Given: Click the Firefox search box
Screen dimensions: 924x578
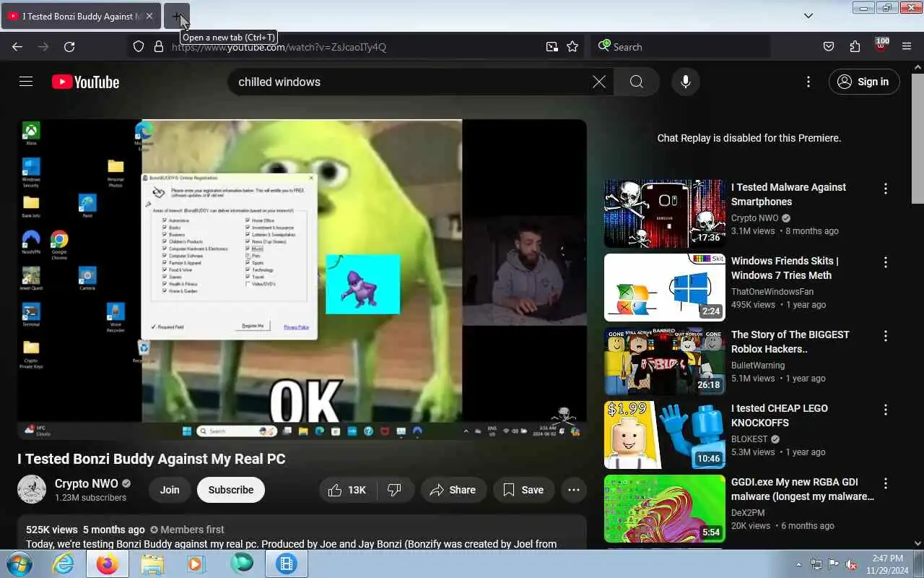Looking at the screenshot, I should coord(681,47).
